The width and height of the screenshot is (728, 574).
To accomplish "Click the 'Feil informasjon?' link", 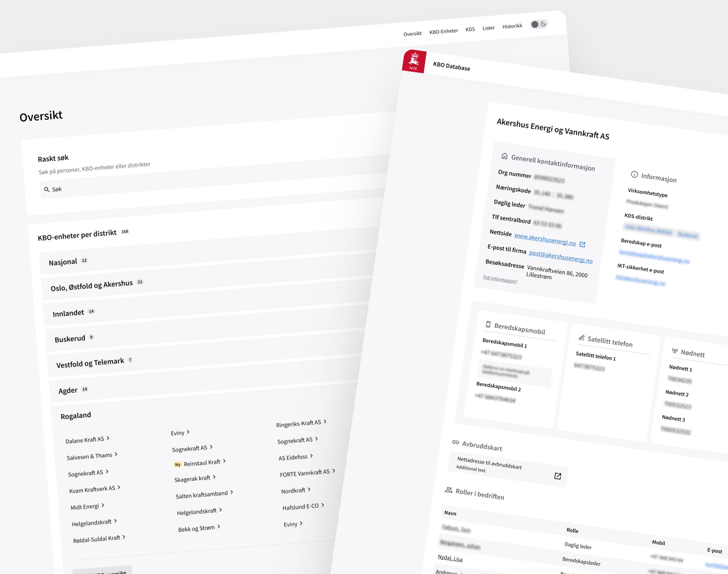I will click(500, 279).
